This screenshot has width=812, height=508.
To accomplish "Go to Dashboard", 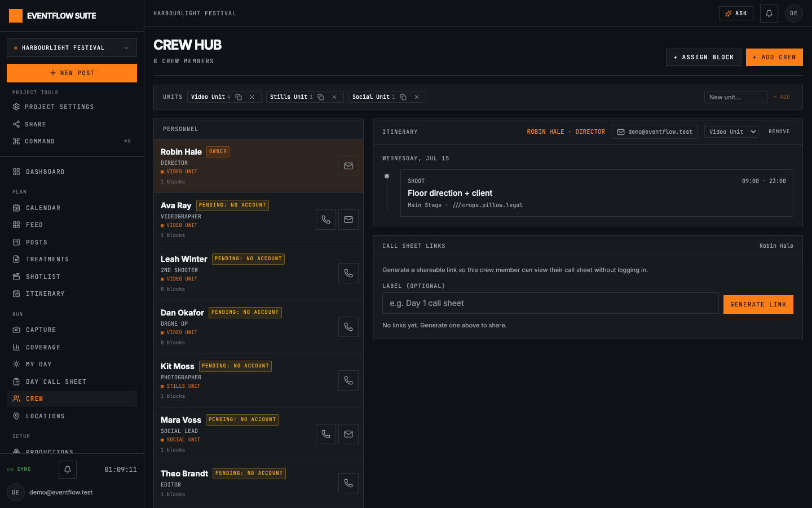I will pos(72,172).
